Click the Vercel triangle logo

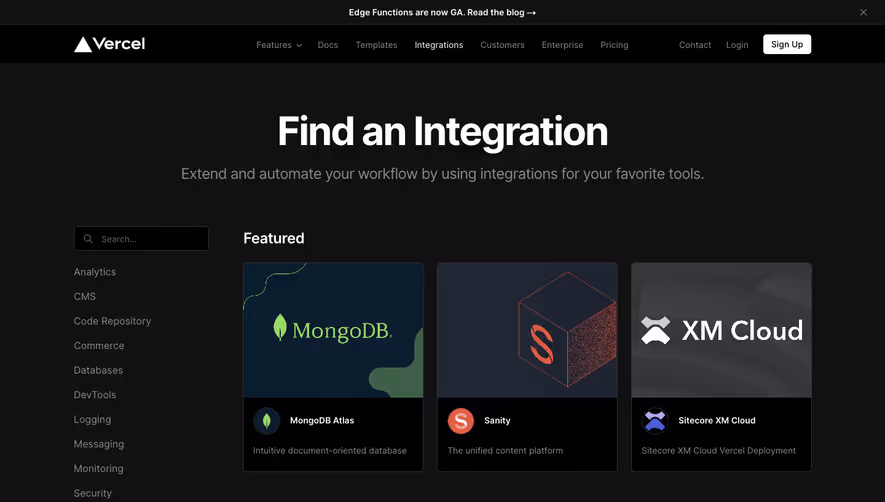click(83, 44)
